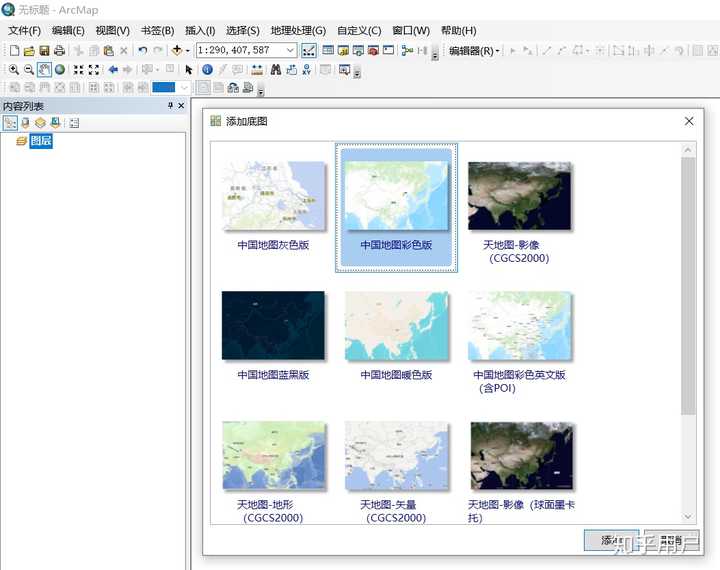Click Fixed Zoom Out arrows
This screenshot has height=570, width=720.
[94, 70]
